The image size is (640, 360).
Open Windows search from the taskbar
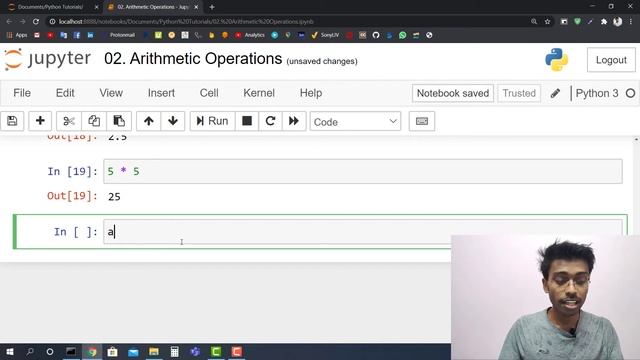pyautogui.click(x=30, y=351)
